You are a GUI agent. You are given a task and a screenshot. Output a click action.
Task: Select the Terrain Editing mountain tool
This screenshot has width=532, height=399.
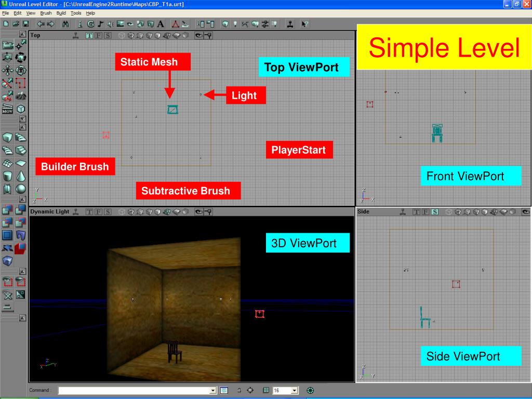(x=21, y=96)
